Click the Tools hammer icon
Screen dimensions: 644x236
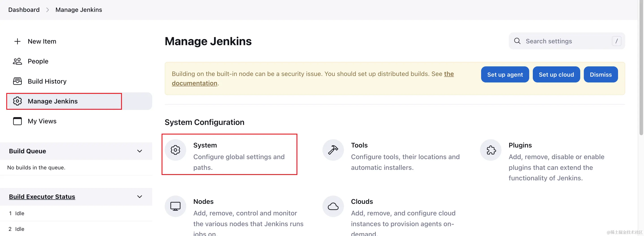(333, 150)
